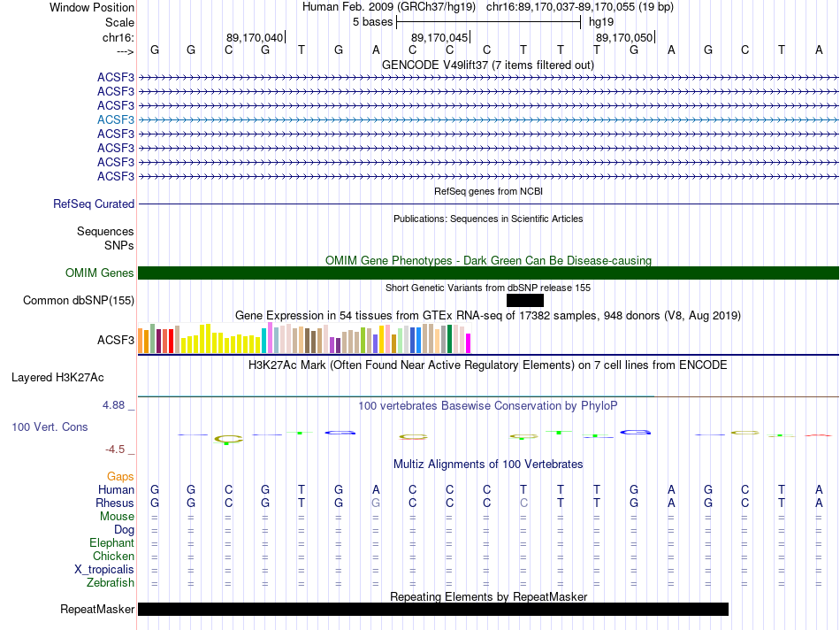
Task: Click the 89,170,050 coordinate label
Action: point(624,37)
